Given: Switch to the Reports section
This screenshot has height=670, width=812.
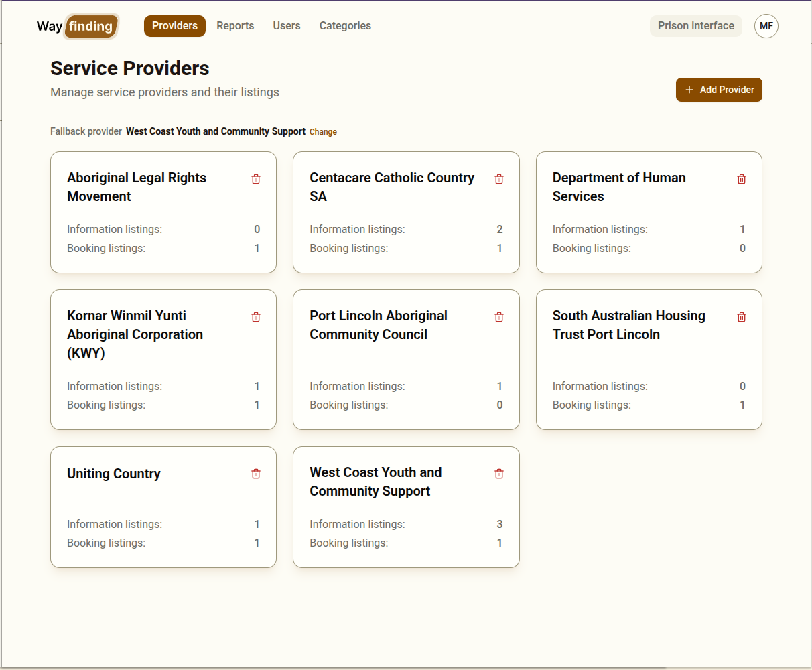Looking at the screenshot, I should (235, 25).
